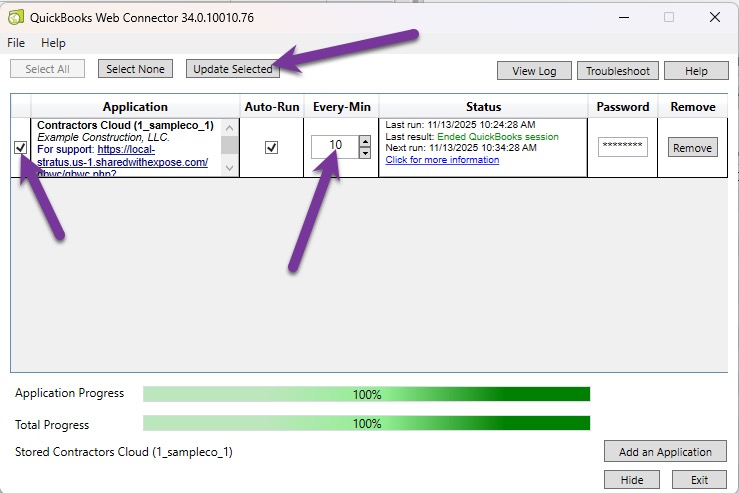Screen dimensions: 739x493
Task: Click the application description scroll up arrow
Action: click(x=230, y=128)
